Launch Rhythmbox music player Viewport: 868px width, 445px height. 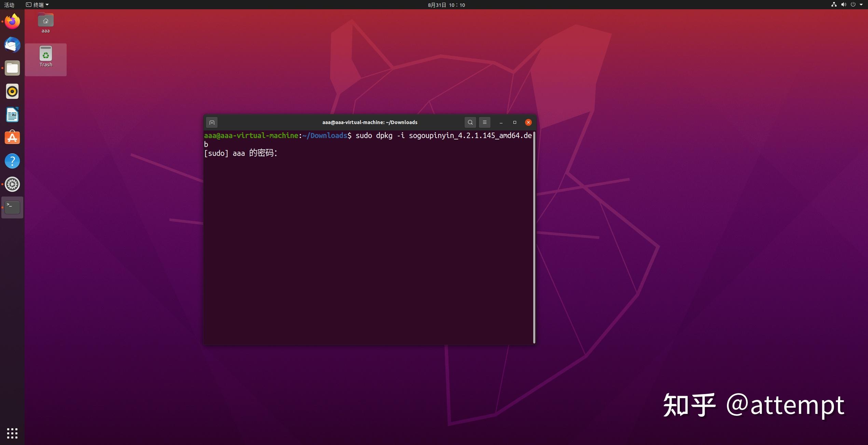tap(12, 91)
